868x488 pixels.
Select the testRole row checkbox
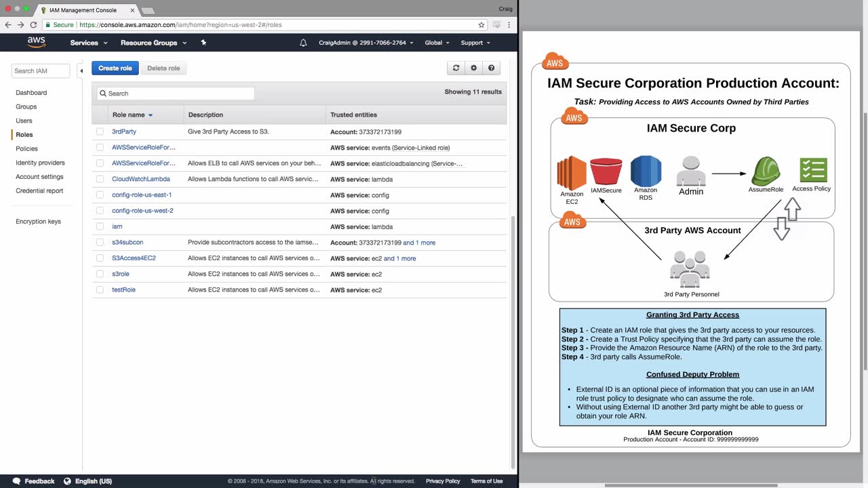(x=100, y=290)
